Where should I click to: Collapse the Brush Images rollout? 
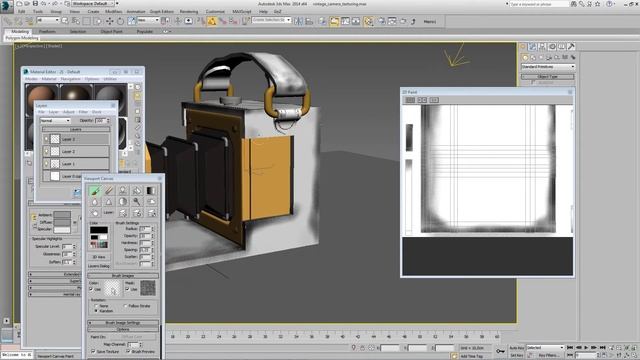[123, 276]
